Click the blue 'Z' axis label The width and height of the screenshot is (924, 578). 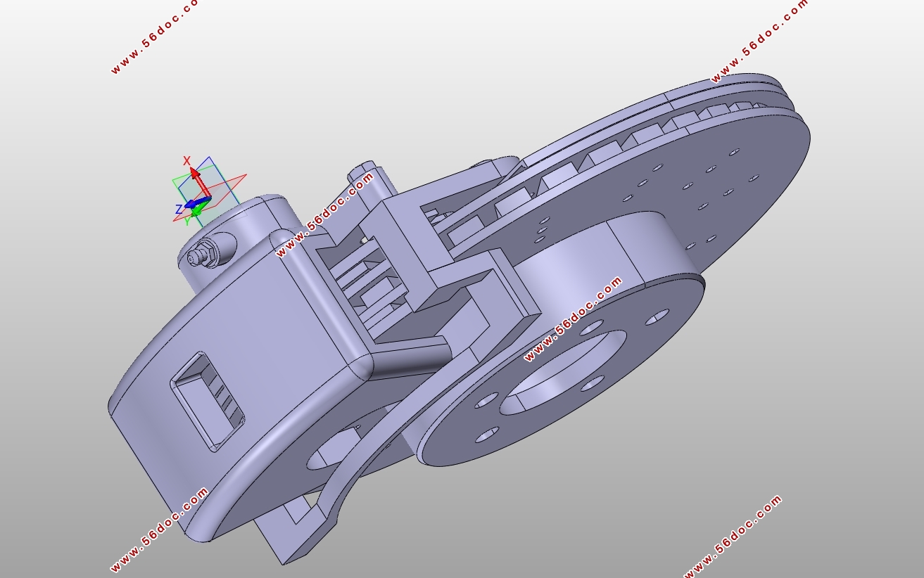179,209
